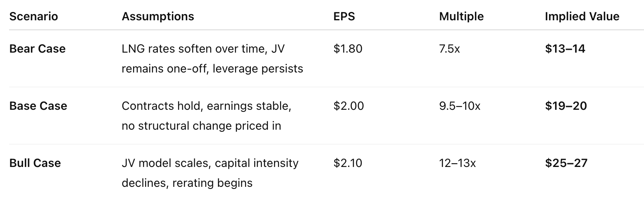Click the $25–27 implied value
Image resolution: width=644 pixels, height=203 pixels.
tap(566, 163)
